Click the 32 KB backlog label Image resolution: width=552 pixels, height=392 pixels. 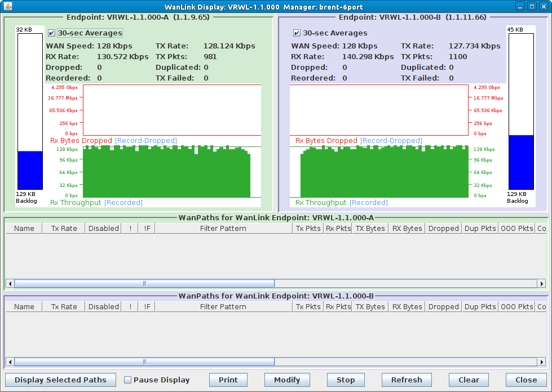(x=24, y=29)
